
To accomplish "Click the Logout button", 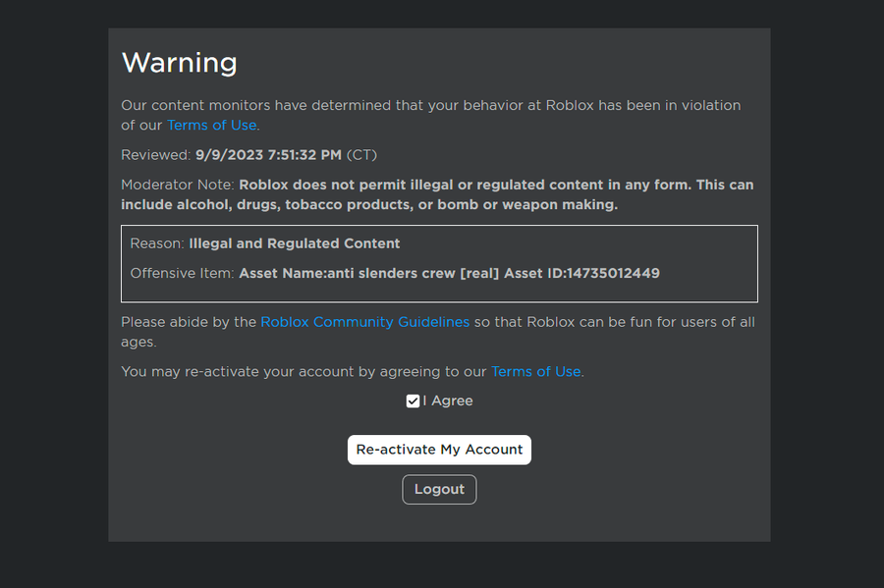I will coord(439,490).
